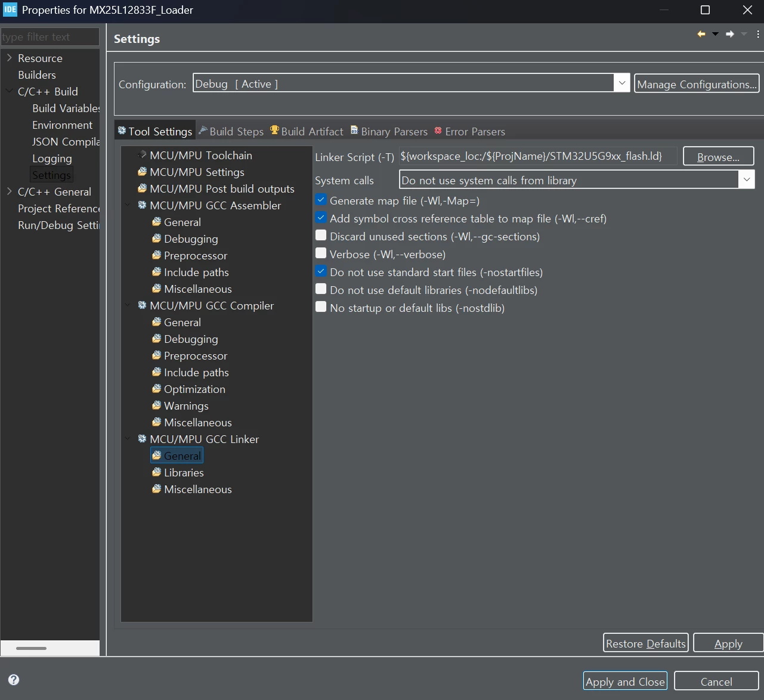Collapse the MCU/MPU GCC Linker node
764x700 pixels.
pyautogui.click(x=128, y=439)
